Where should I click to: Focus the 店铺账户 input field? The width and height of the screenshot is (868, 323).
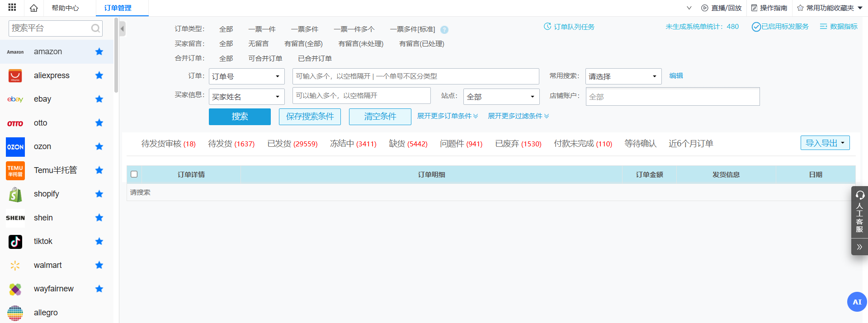(x=673, y=97)
